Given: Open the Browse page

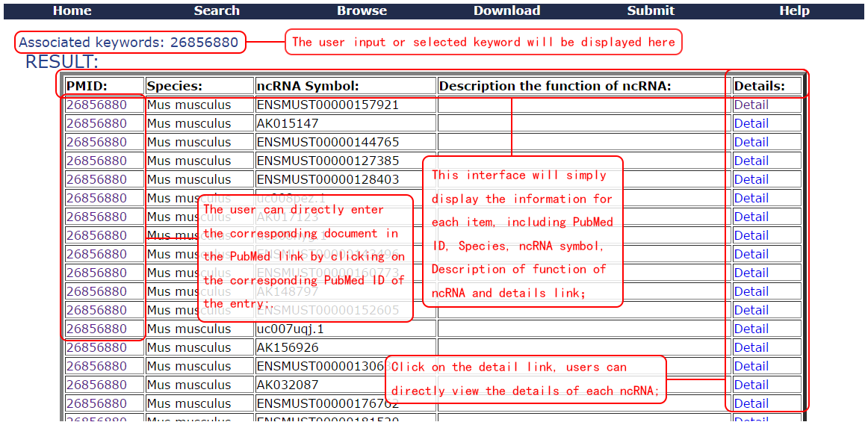Looking at the screenshot, I should click(362, 10).
